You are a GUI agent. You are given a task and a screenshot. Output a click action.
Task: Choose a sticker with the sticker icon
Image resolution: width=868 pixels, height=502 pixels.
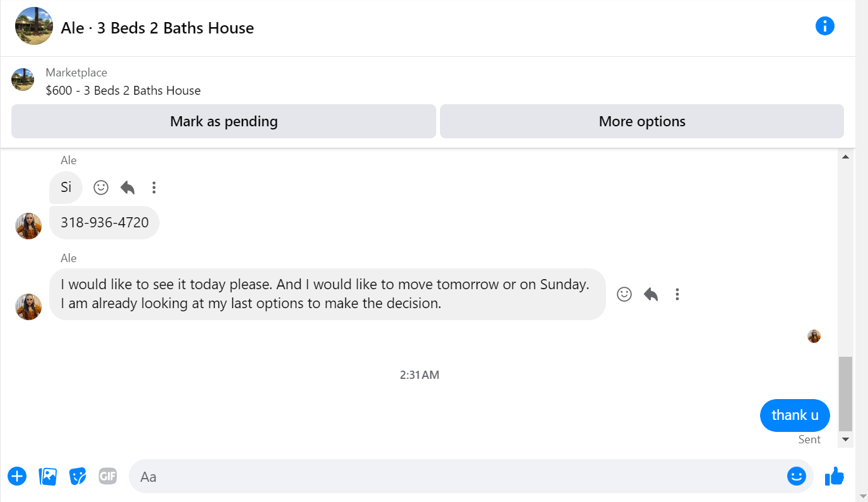[x=78, y=476]
